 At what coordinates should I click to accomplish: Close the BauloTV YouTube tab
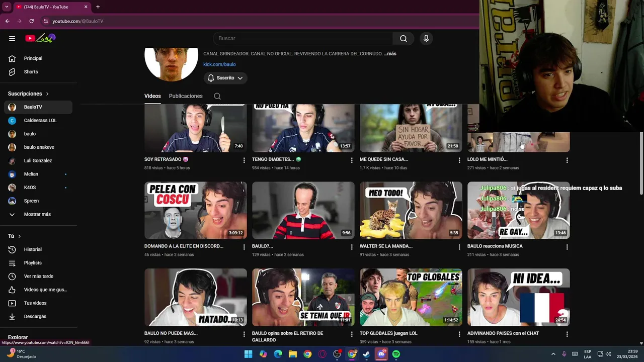click(86, 7)
